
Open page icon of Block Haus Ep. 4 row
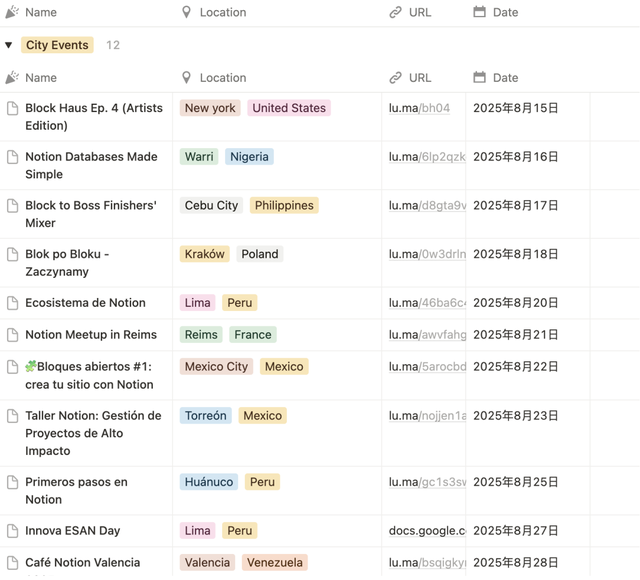13,108
